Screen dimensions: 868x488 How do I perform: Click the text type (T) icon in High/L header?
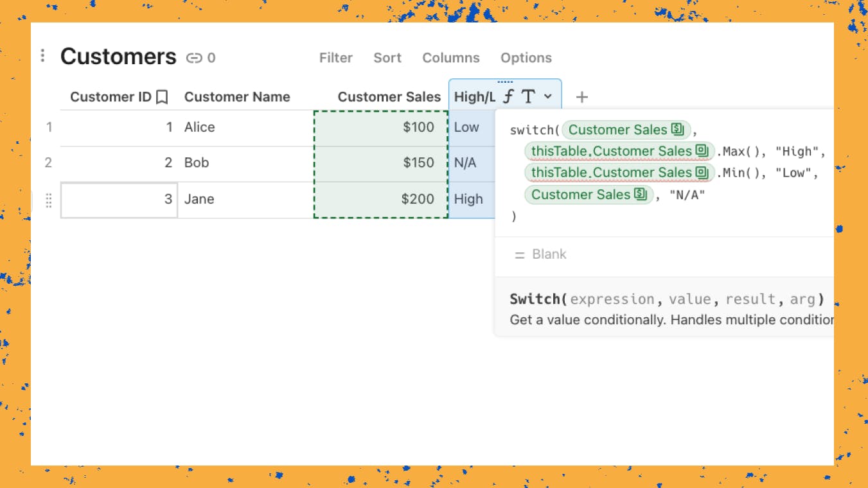[x=527, y=96]
